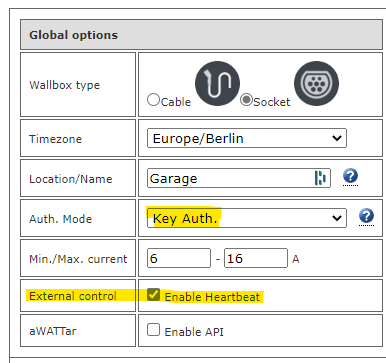
Task: Open the Auth. Mode dropdown showing Key Auth.
Action: pyautogui.click(x=247, y=218)
